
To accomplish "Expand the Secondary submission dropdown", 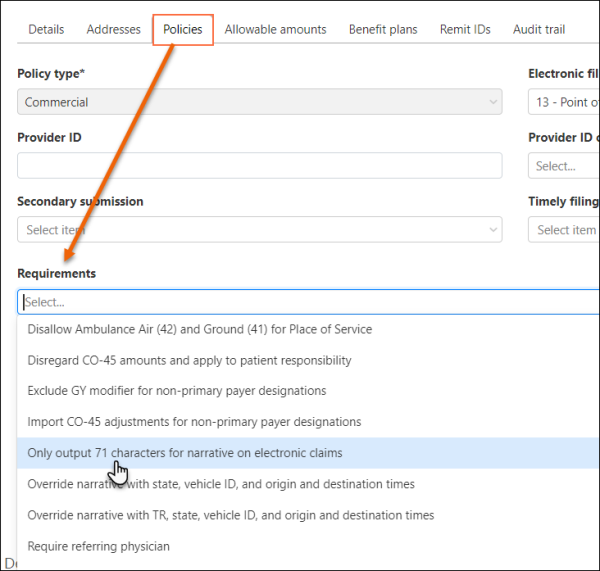I will (x=259, y=230).
